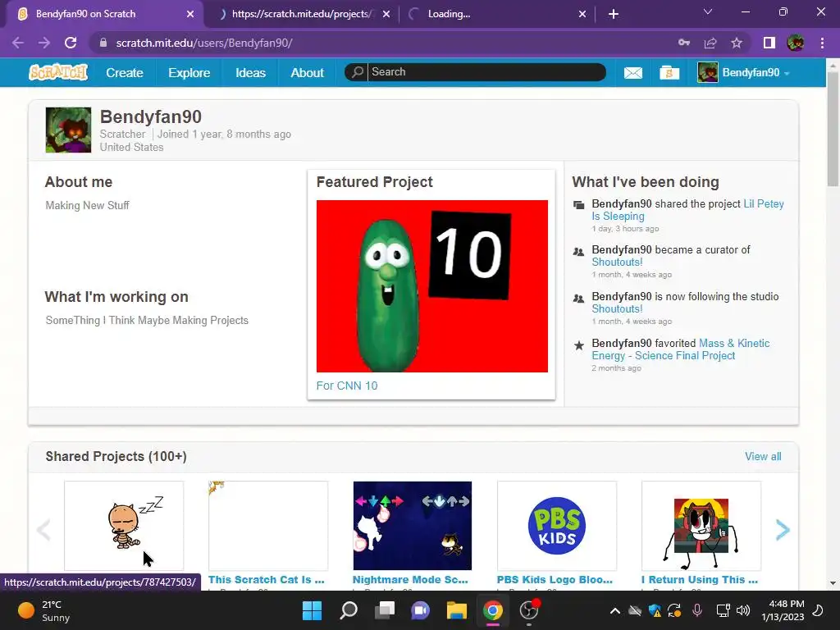Open the volume icon in system tray
This screenshot has height=630, width=840.
click(x=743, y=610)
